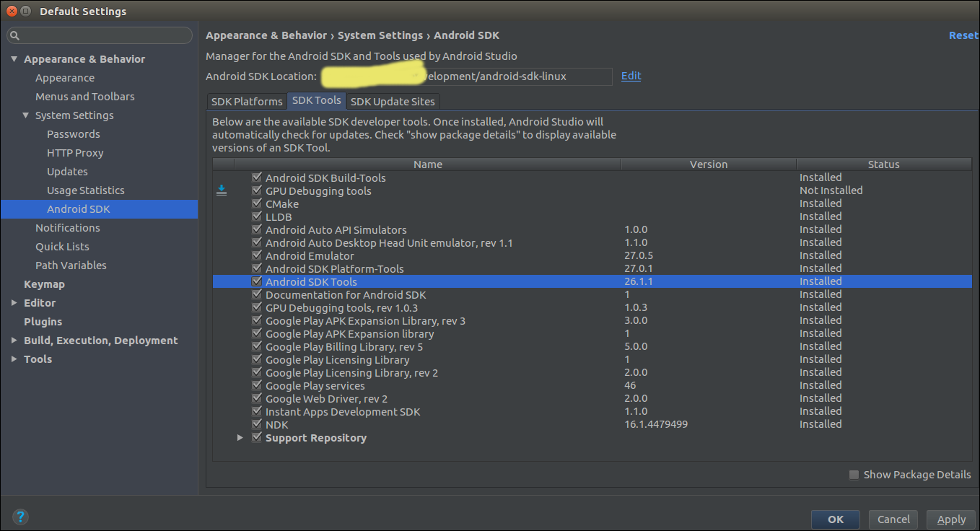Select Path Variables item
This screenshot has width=980, height=531.
tap(71, 265)
